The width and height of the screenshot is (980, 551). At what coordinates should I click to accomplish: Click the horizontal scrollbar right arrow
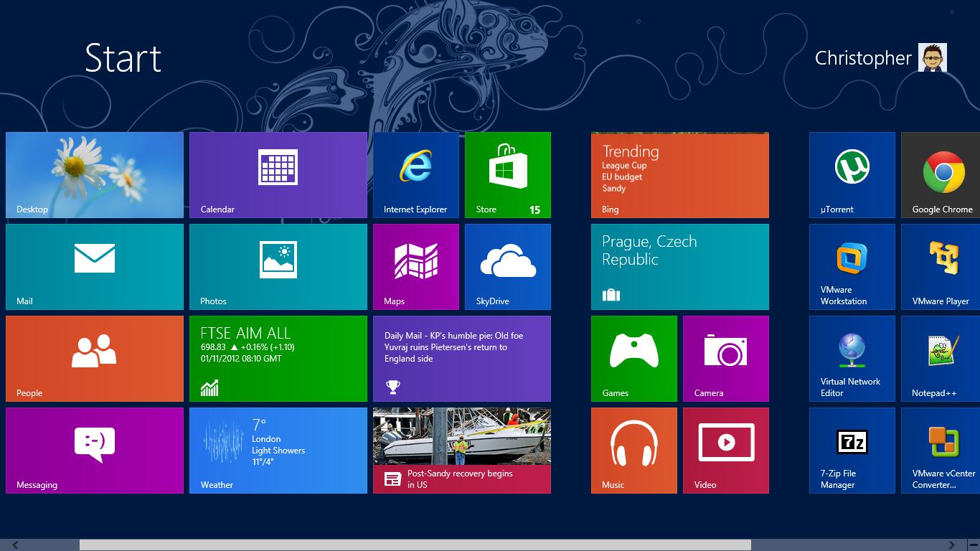[952, 545]
